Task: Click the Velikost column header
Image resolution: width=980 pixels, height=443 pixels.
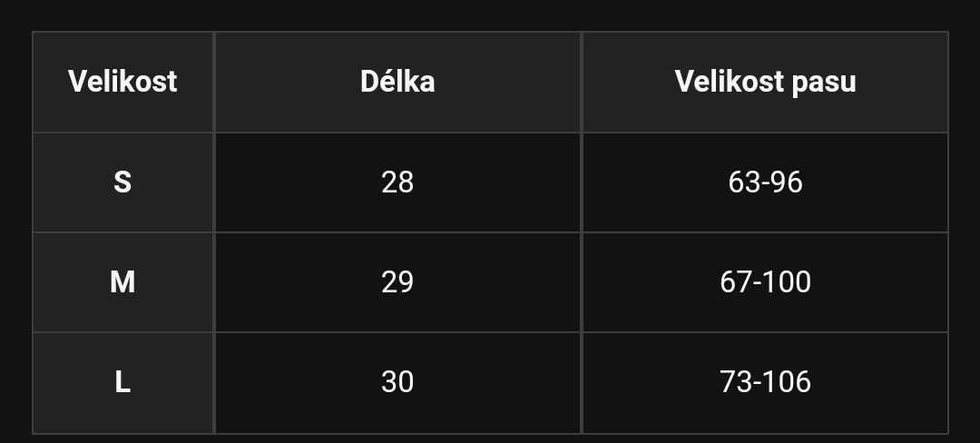Action: pos(122,82)
